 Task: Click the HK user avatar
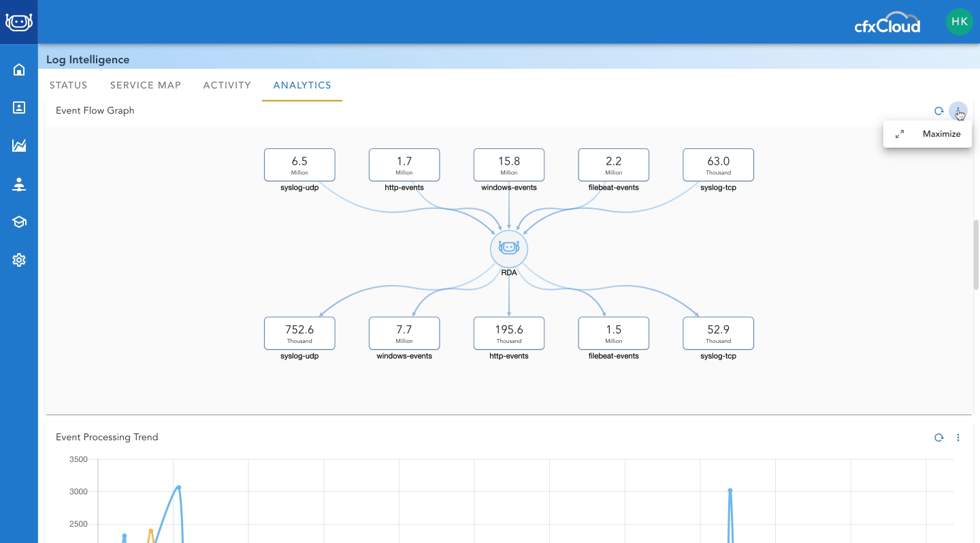click(960, 22)
